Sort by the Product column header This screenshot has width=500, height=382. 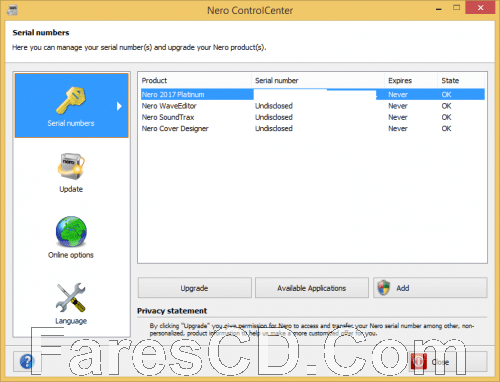195,80
